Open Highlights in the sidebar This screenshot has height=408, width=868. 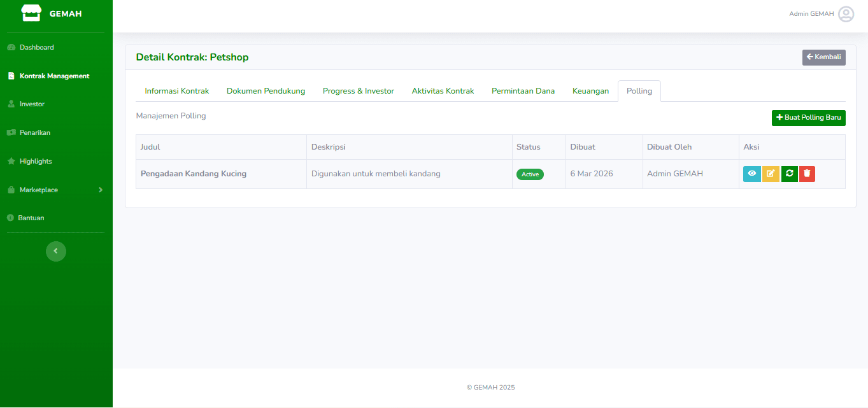(x=36, y=161)
